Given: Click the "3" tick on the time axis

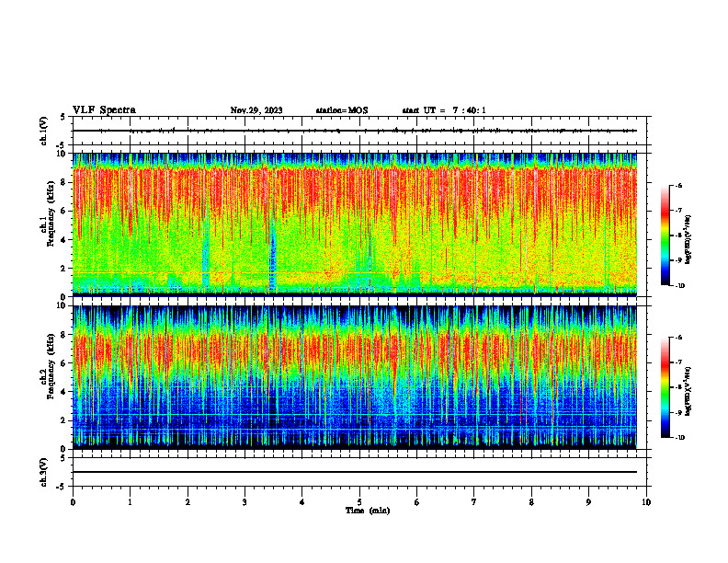Looking at the screenshot, I should coord(245,502).
